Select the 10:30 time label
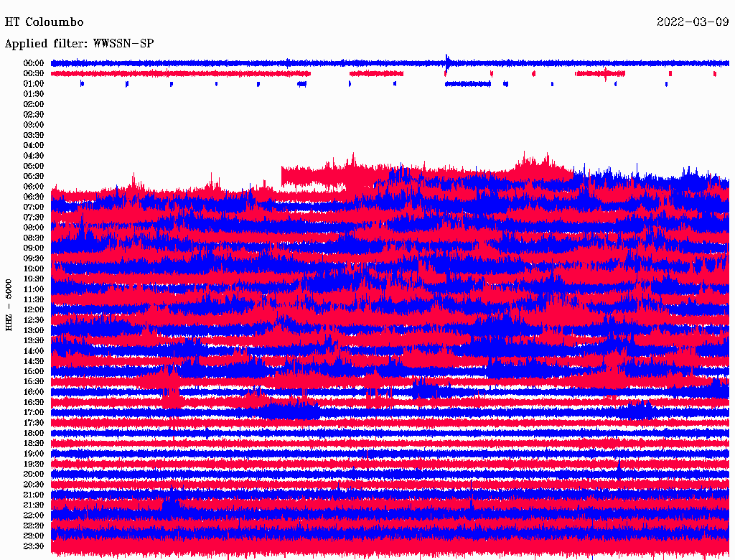735x560 pixels. [x=34, y=279]
